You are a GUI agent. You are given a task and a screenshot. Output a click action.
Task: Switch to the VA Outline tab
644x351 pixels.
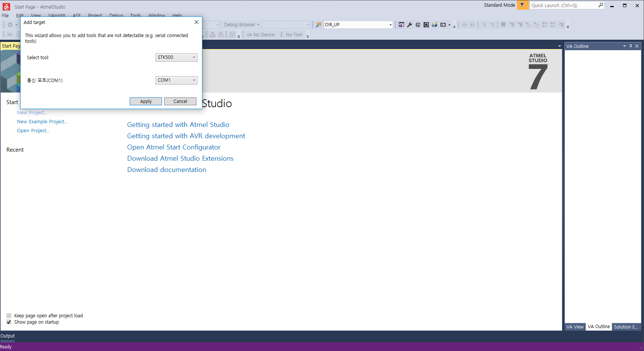coord(599,327)
